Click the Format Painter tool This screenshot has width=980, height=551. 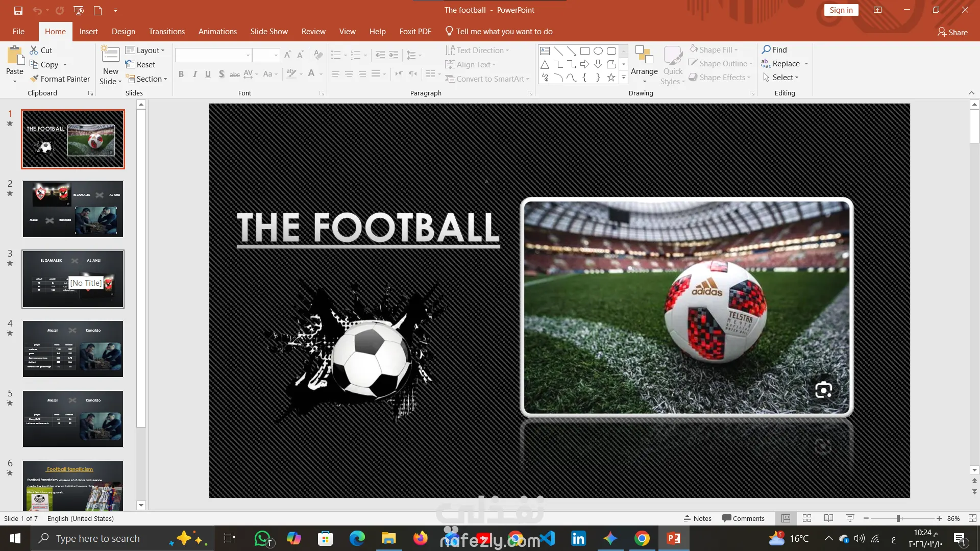60,79
